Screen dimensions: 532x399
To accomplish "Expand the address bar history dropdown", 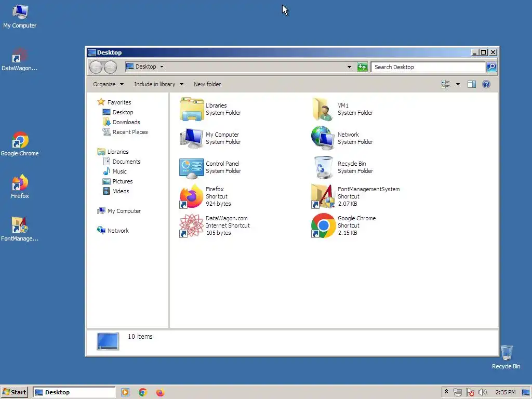I will [349, 67].
